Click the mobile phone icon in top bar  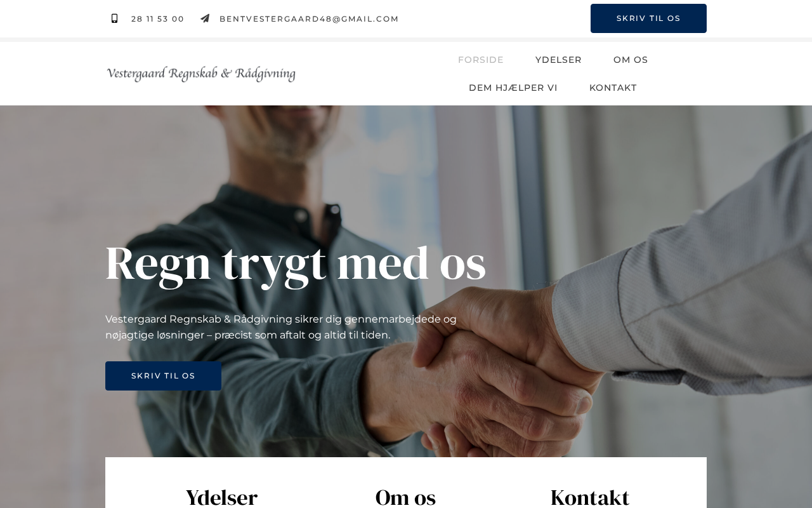tap(114, 18)
